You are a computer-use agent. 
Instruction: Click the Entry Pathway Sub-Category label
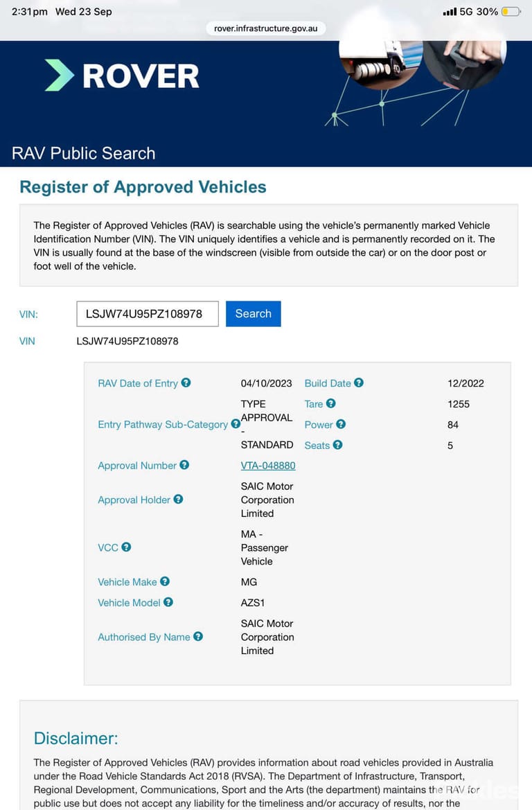tap(163, 425)
